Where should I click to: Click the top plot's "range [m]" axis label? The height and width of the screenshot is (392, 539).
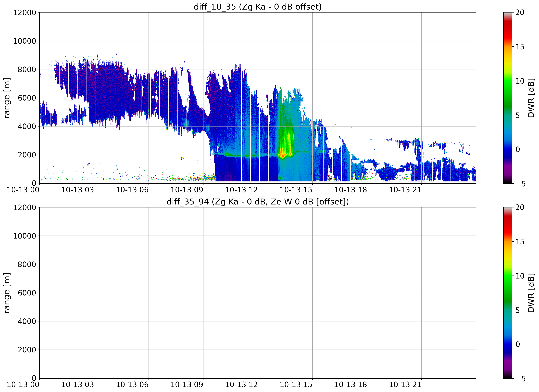tap(7, 98)
